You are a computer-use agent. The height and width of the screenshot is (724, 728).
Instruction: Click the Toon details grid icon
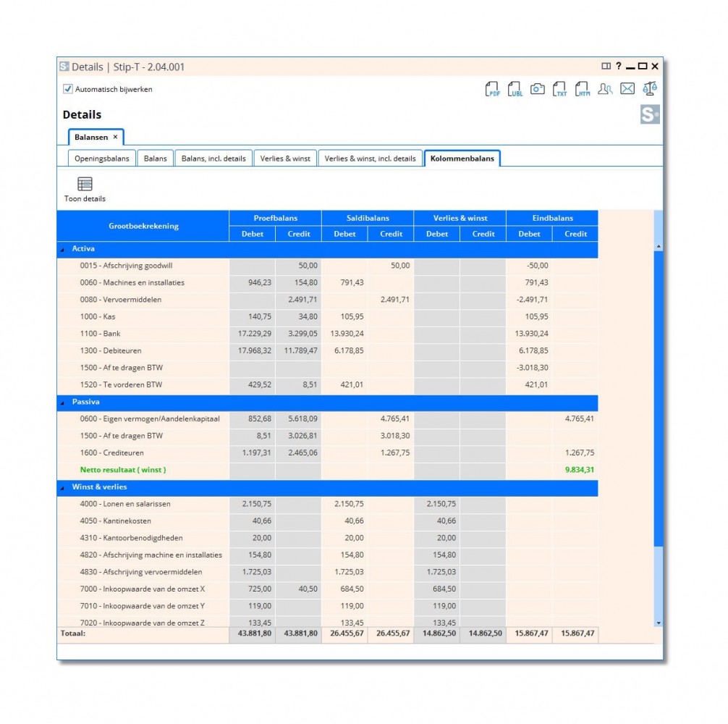pyautogui.click(x=85, y=184)
